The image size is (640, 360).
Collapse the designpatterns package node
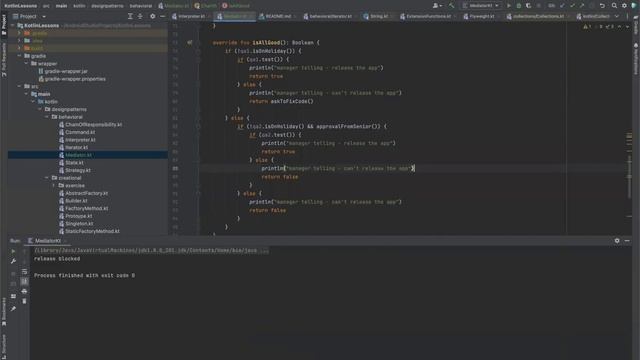pyautogui.click(x=40, y=109)
